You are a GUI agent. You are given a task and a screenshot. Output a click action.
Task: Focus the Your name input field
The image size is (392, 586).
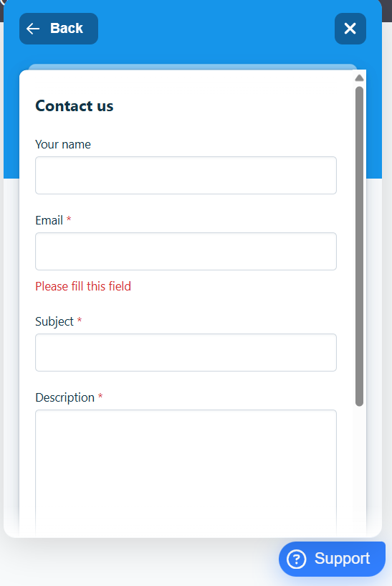(186, 175)
